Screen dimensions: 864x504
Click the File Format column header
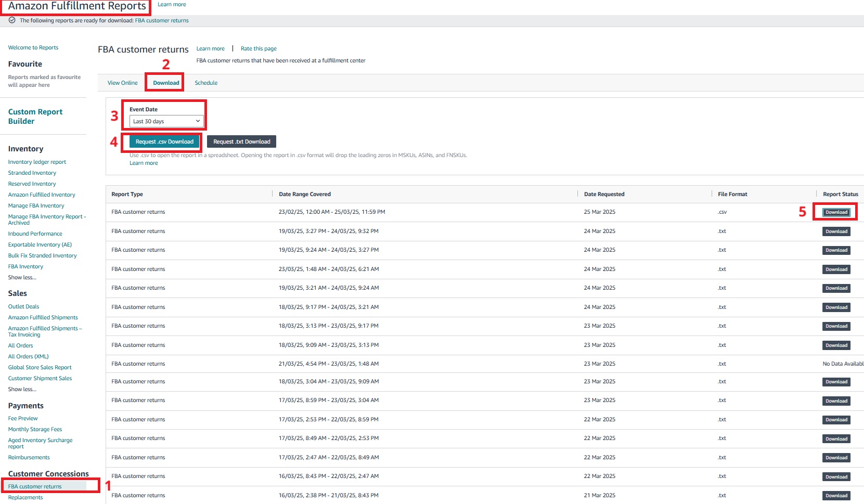tap(732, 194)
